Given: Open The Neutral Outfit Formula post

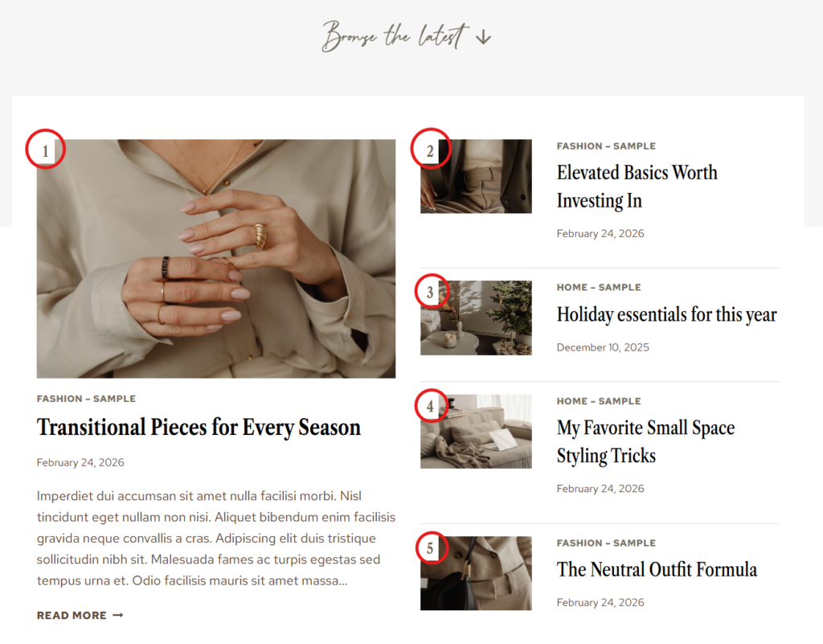Looking at the screenshot, I should coord(657,569).
